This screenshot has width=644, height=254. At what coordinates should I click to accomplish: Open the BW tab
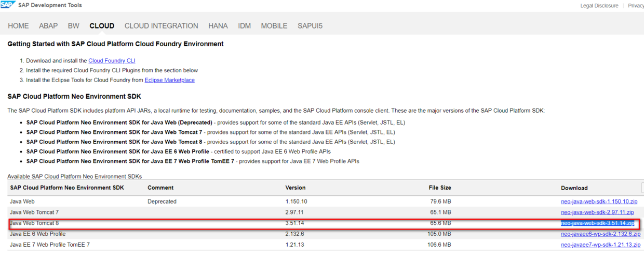74,26
